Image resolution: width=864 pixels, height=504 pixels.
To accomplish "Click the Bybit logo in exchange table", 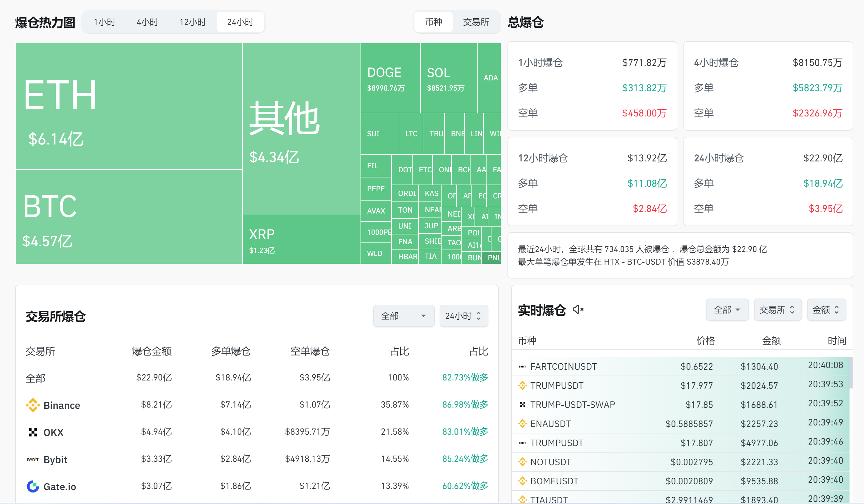I will pos(33,459).
